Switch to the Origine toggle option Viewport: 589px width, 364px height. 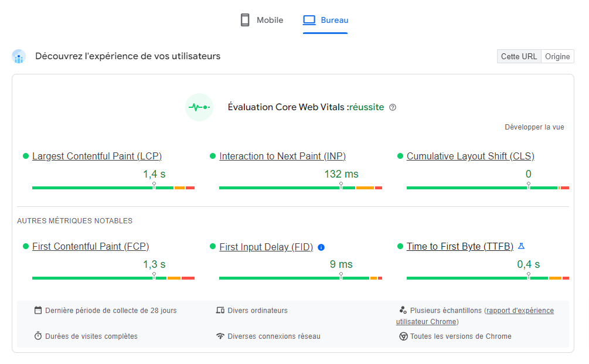click(557, 57)
